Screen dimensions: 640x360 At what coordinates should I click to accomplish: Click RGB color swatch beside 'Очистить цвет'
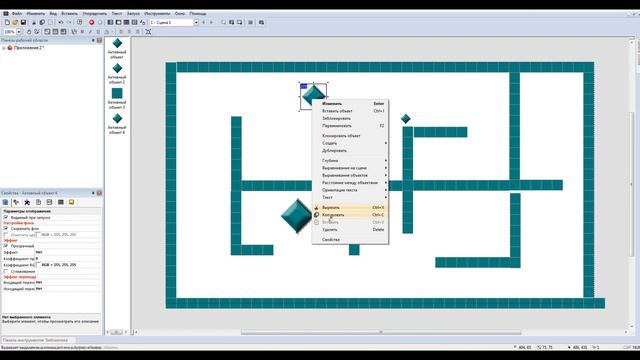(38, 235)
